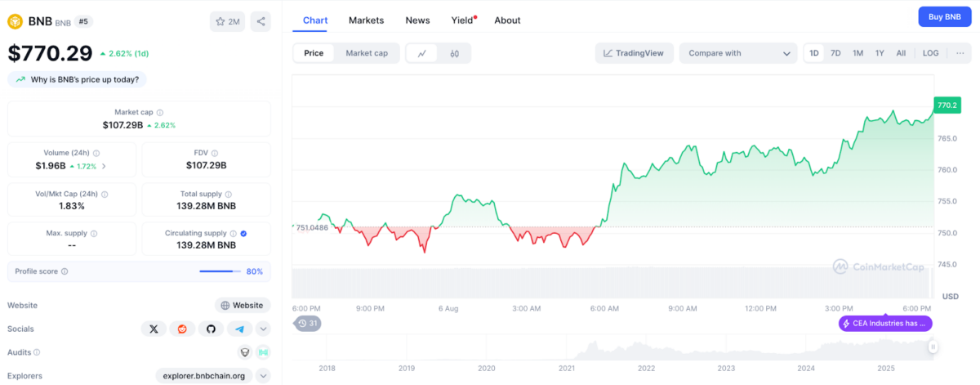980x385 pixels.
Task: Set chart range to 7D
Action: [835, 53]
